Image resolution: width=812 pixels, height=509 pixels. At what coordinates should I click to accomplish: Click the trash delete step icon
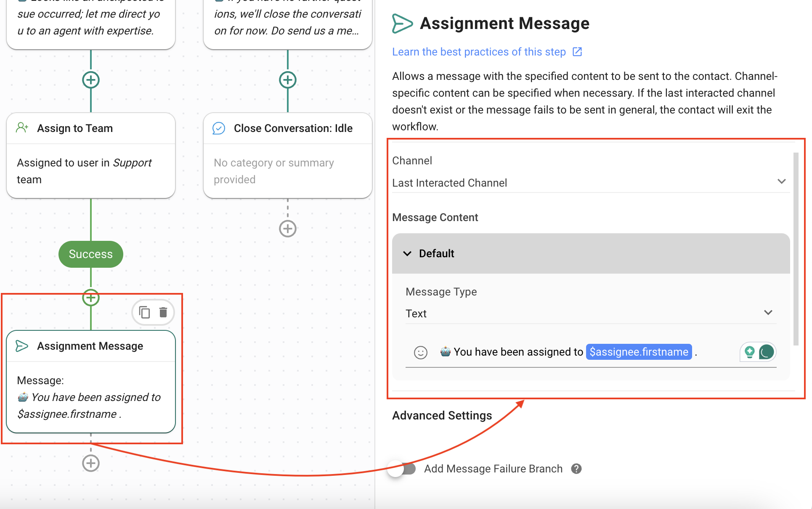click(x=163, y=312)
